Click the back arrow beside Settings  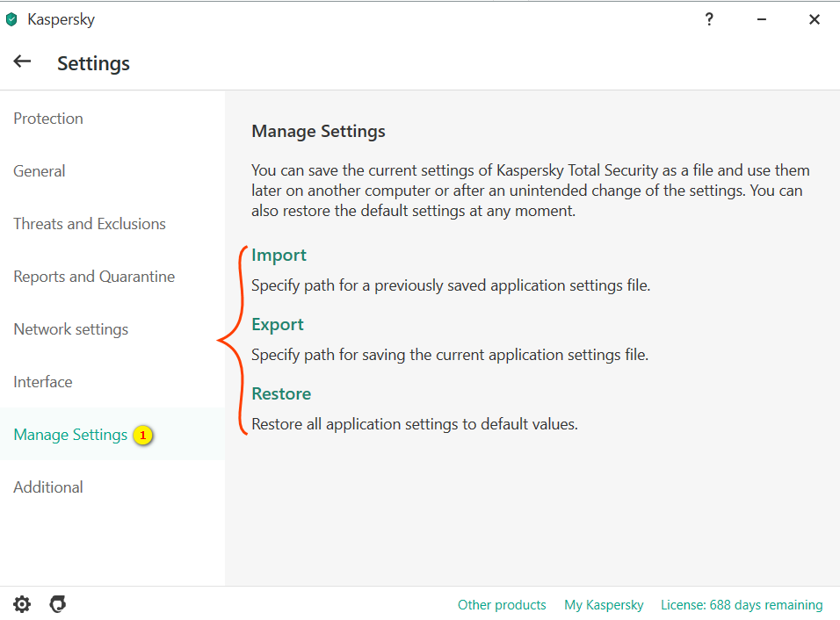(x=22, y=61)
